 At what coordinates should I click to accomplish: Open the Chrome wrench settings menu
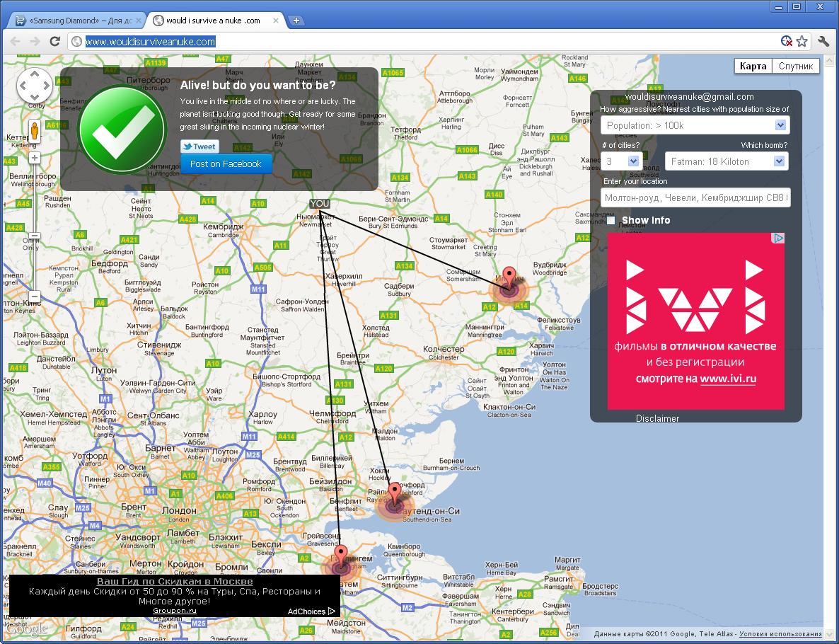823,41
